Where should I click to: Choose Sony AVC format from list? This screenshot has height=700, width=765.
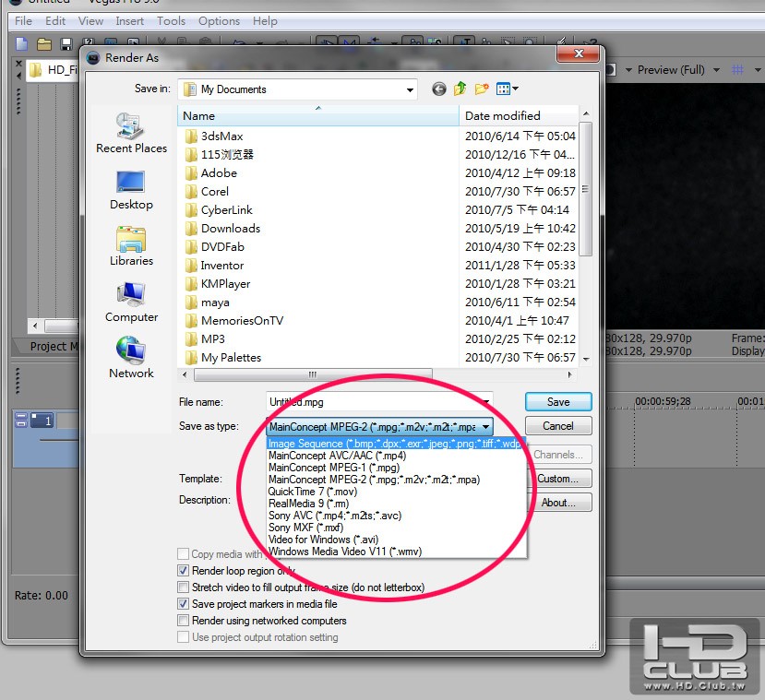[x=396, y=516]
